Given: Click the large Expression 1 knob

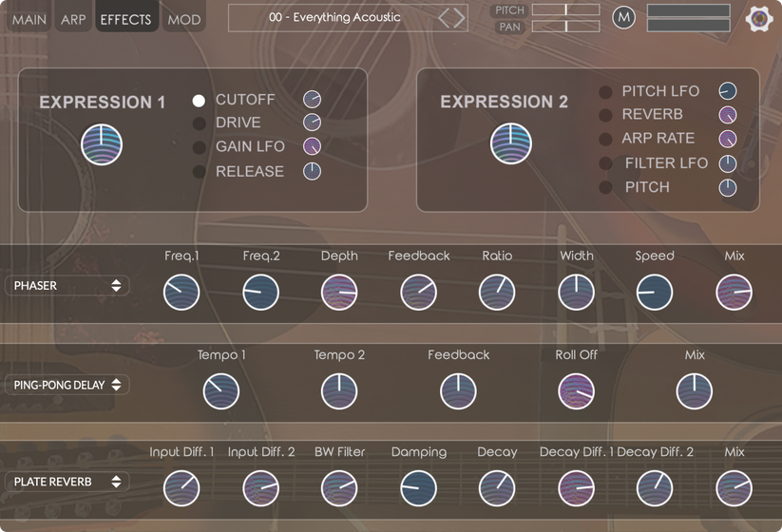Looking at the screenshot, I should [102, 145].
